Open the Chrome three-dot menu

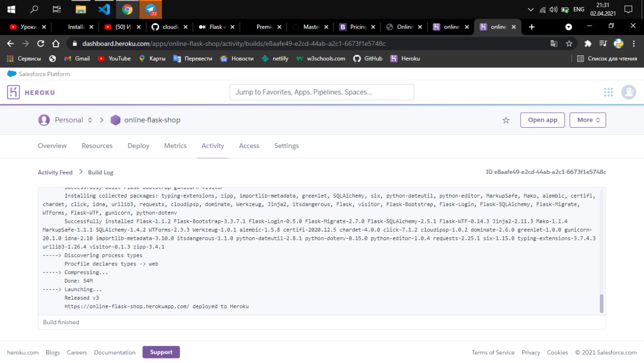pyautogui.click(x=633, y=44)
